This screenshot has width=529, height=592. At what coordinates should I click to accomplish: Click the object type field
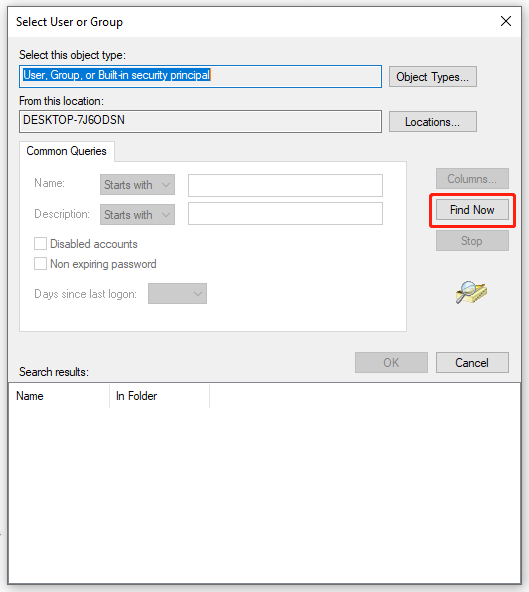pyautogui.click(x=200, y=77)
